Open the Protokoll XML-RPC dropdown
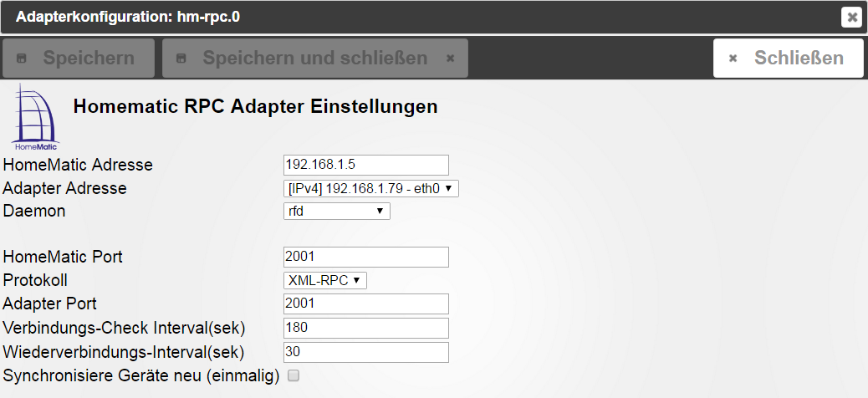868x398 pixels. (x=325, y=281)
